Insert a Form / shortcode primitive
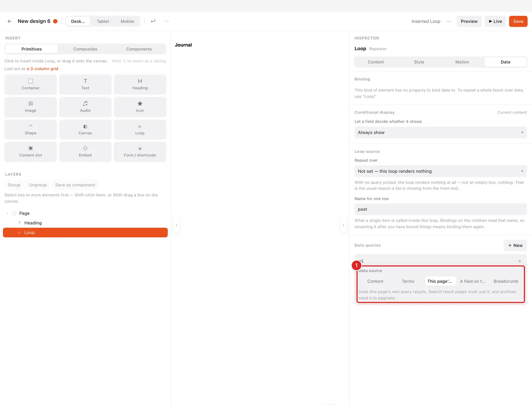The image size is (532, 406). tap(140, 152)
